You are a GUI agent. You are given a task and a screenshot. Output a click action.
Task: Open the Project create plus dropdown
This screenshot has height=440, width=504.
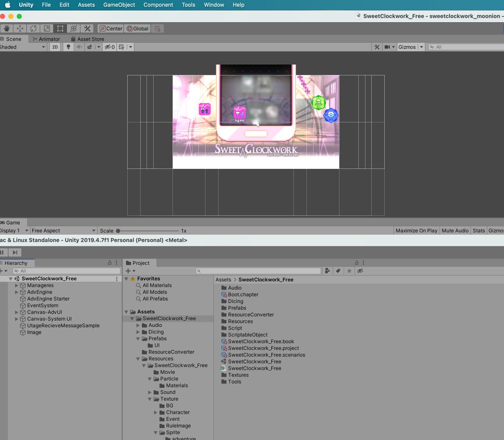[x=131, y=271]
